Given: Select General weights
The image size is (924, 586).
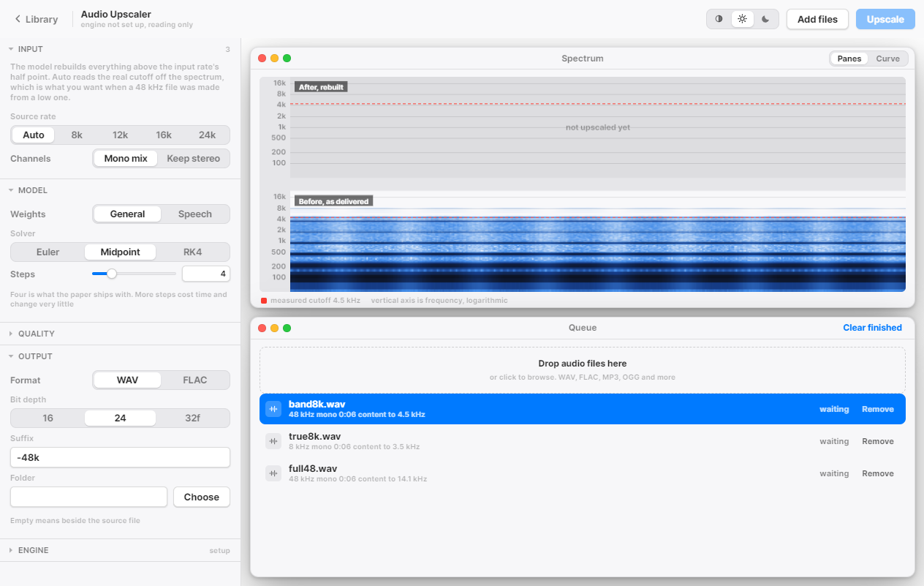Looking at the screenshot, I should tap(127, 214).
